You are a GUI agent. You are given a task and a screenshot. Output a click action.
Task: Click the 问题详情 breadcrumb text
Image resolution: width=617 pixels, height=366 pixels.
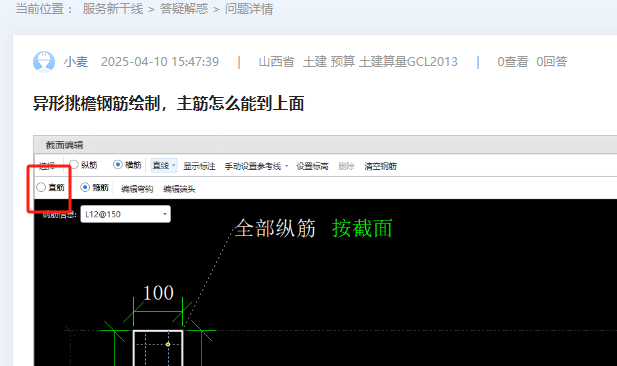pos(249,9)
